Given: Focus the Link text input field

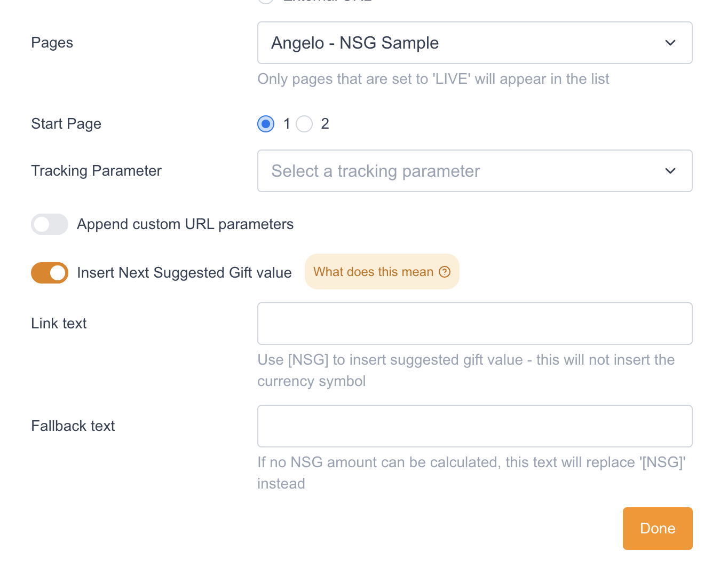Looking at the screenshot, I should tap(474, 324).
